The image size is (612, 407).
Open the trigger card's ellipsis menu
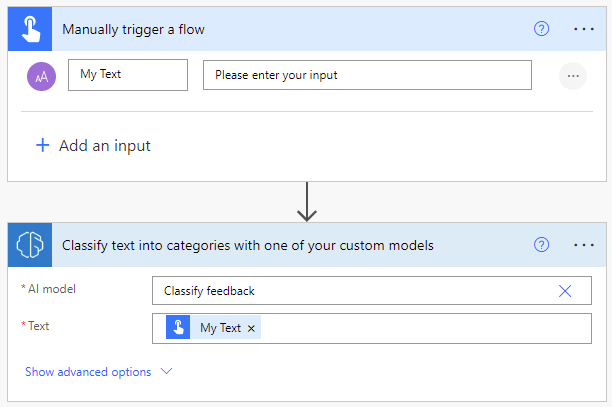pos(584,29)
